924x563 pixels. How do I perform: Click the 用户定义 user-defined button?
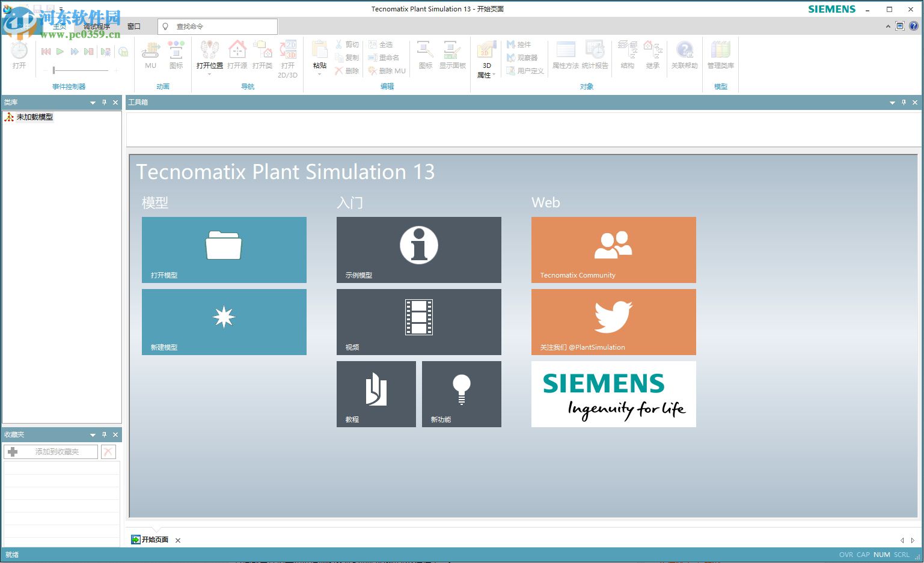click(525, 71)
